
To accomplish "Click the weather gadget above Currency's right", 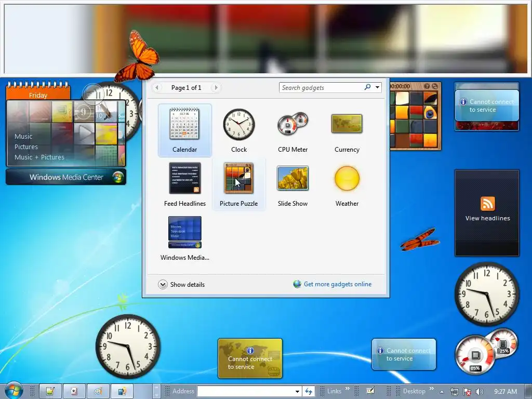I will tap(404, 354).
